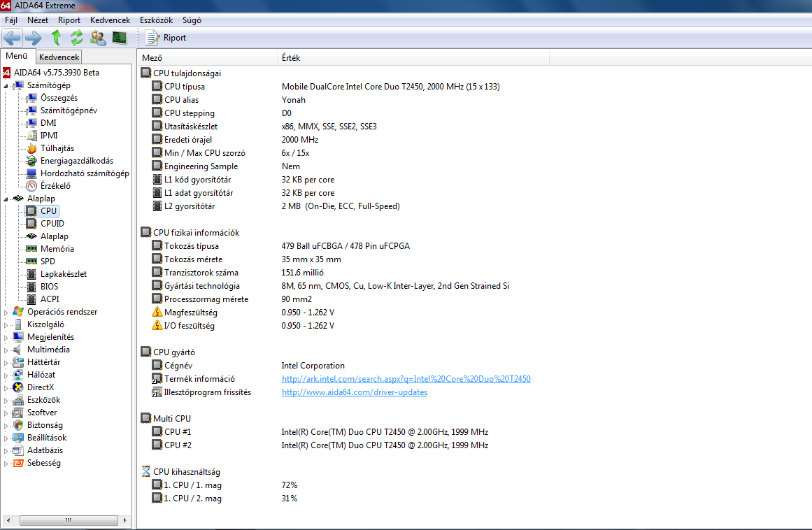Click the green Up arrow toolbar icon
Image resolution: width=812 pixels, height=530 pixels.
(x=56, y=38)
